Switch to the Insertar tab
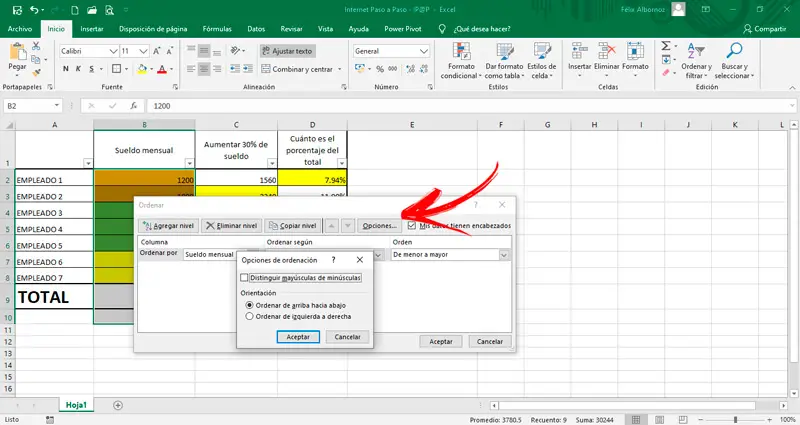Screen dimensions: 800x425 point(92,29)
